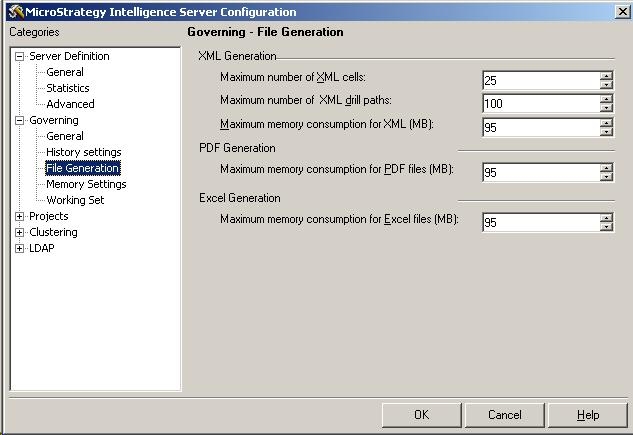Screen dimensions: 633x435
Task: Click the Maximum number of XML cells field
Action: (541, 81)
